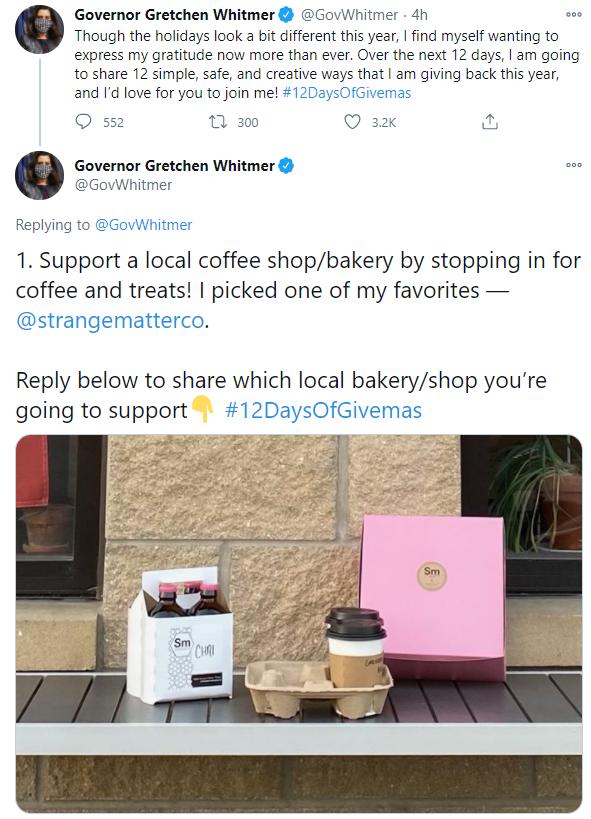Click the 3.2K likes count
This screenshot has width=591, height=819.
(384, 123)
